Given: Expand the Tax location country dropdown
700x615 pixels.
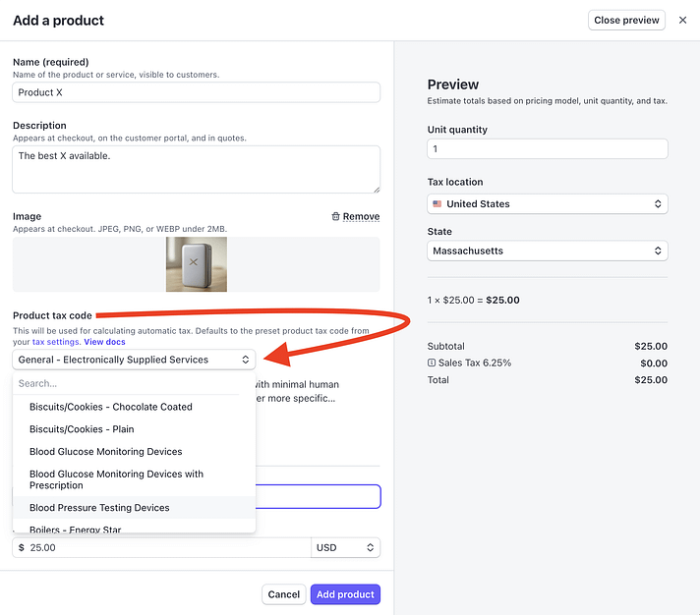Looking at the screenshot, I should 548,204.
